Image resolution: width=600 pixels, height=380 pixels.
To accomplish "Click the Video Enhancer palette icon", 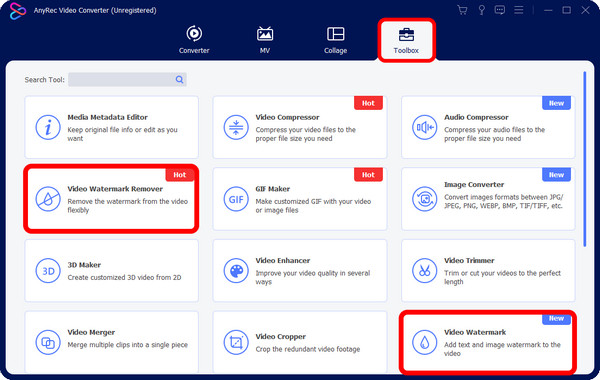I will pyautogui.click(x=236, y=271).
